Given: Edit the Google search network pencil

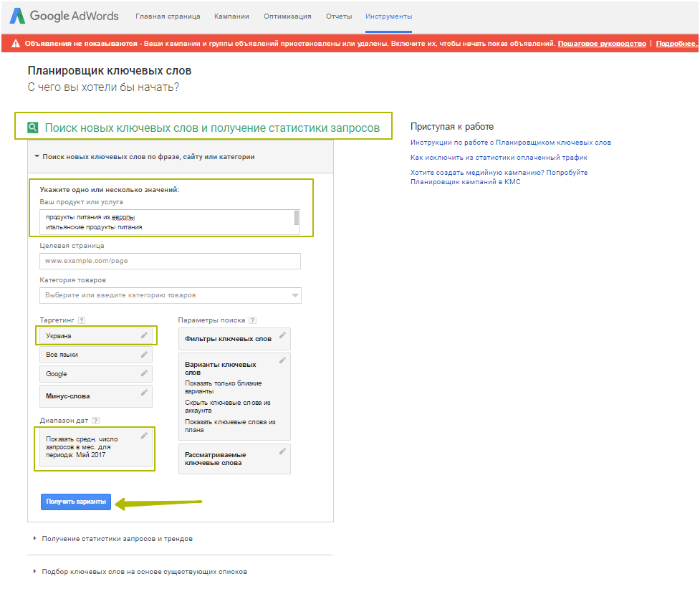Looking at the screenshot, I should tap(144, 373).
